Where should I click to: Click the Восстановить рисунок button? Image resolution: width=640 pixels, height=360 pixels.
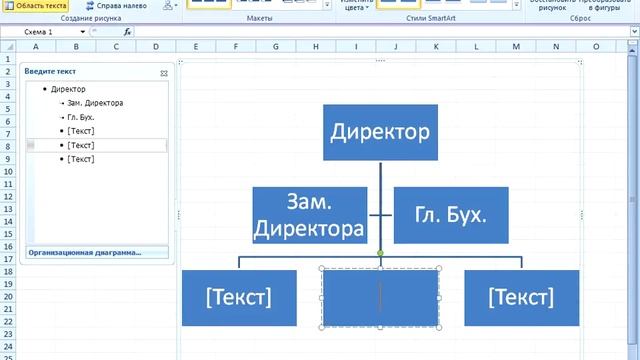[x=552, y=5]
